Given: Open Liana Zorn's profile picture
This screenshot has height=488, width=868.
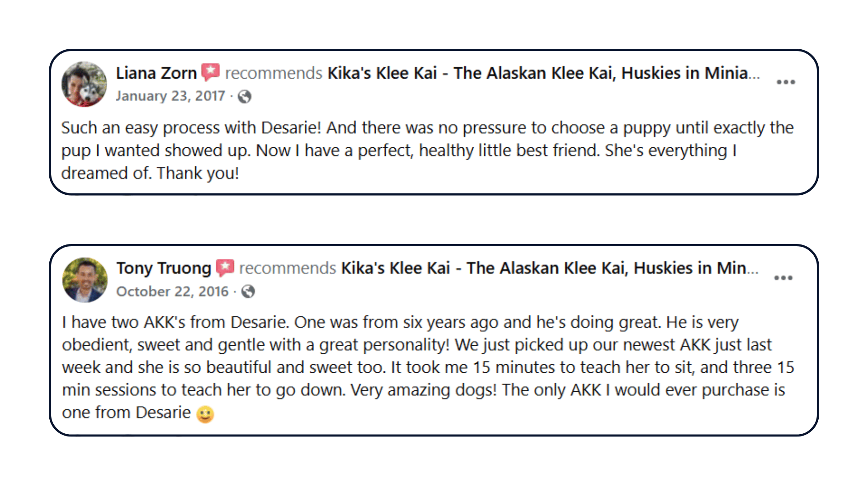Looking at the screenshot, I should click(x=84, y=84).
